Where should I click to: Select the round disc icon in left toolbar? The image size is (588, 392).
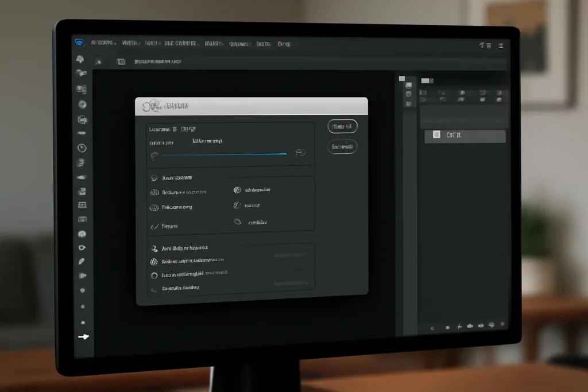83,104
